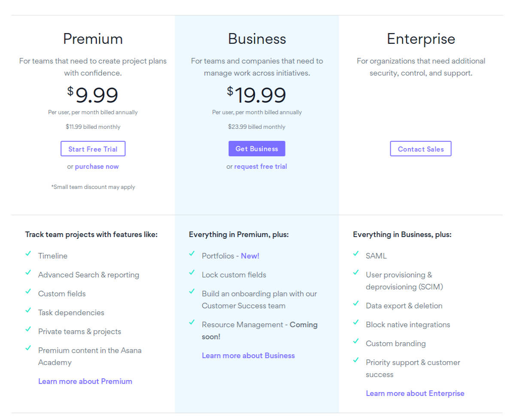This screenshot has width=513, height=420.
Task: Open the purchase now link
Action: coord(97,166)
